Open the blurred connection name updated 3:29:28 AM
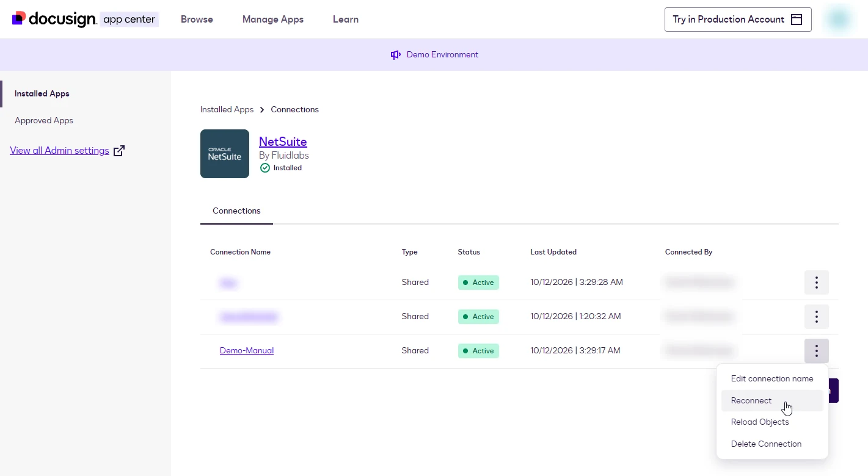The height and width of the screenshot is (476, 868). tap(228, 283)
